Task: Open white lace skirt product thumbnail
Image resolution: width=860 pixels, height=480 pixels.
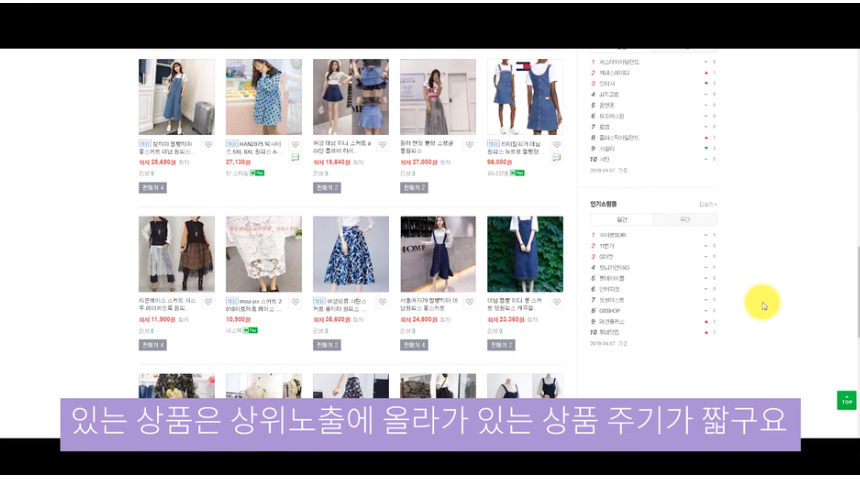Action: pyautogui.click(x=264, y=254)
